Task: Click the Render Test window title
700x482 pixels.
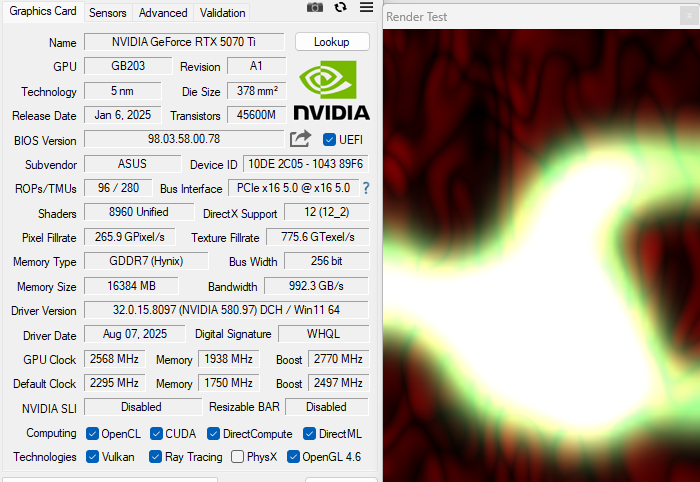Action: 417,17
